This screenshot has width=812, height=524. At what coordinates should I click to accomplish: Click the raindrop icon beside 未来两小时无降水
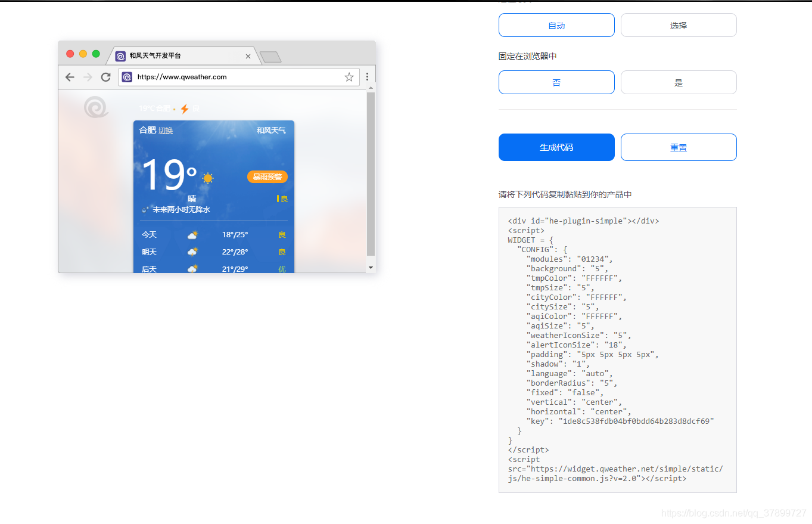[x=145, y=210]
